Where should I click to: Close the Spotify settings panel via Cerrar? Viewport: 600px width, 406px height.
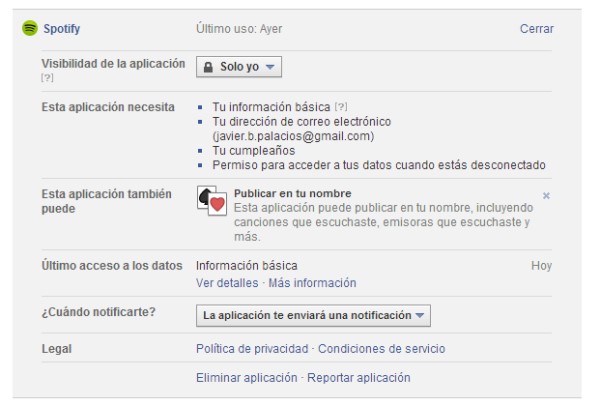pyautogui.click(x=536, y=29)
